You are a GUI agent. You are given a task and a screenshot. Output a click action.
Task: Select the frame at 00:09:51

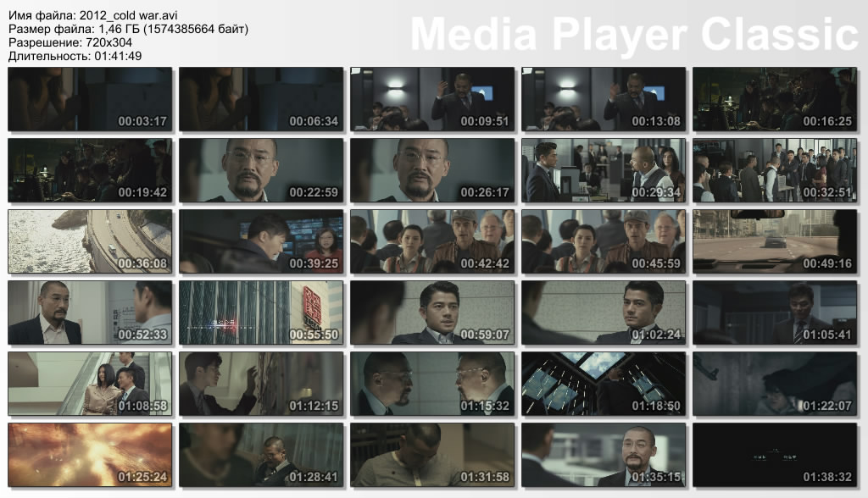(432, 99)
